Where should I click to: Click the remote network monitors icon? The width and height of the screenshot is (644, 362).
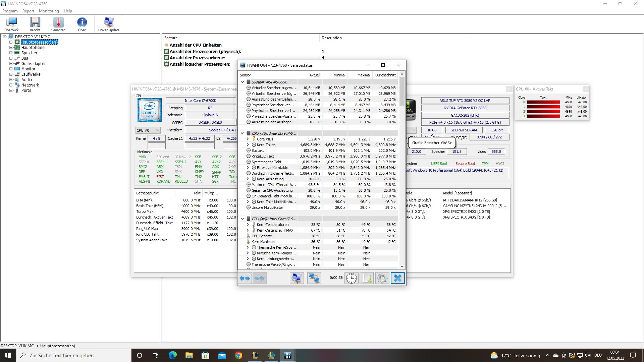314,278
